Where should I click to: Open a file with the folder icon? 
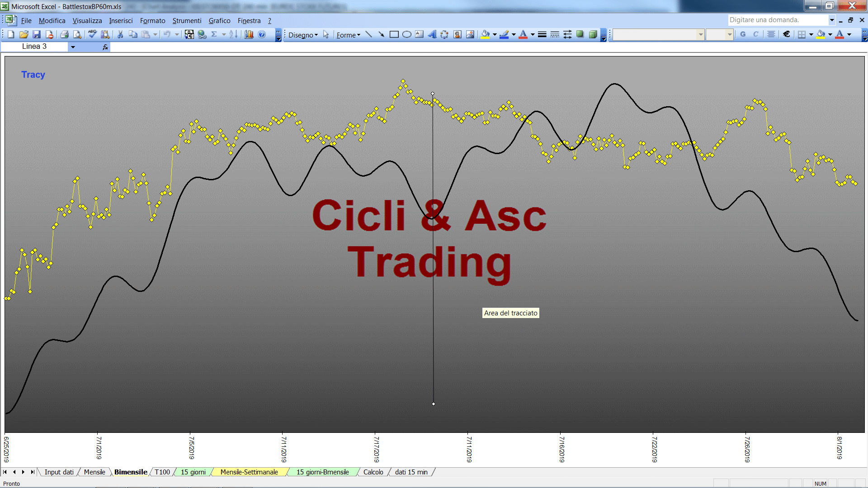(x=24, y=35)
